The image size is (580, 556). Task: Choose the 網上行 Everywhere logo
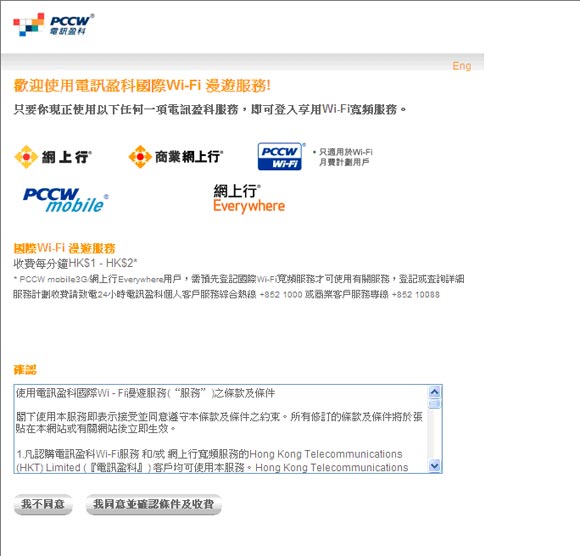[x=249, y=199]
